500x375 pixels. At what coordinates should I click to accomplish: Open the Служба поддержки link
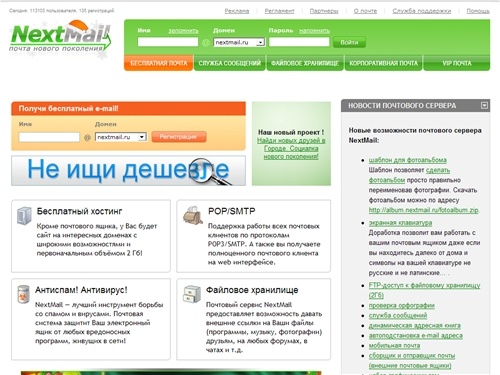pos(422,11)
